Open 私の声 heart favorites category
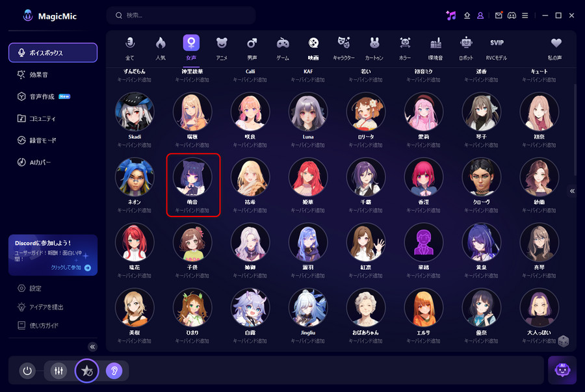 click(556, 43)
